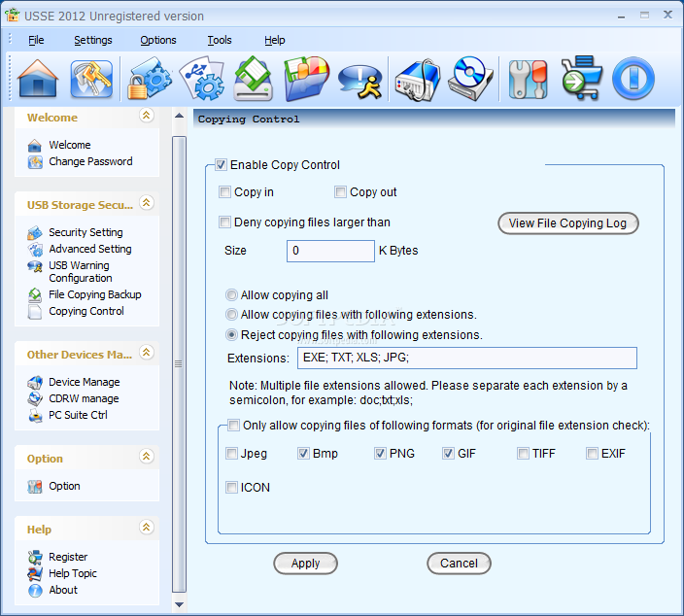
Task: Click the sidebar scrollbar up arrow
Action: click(x=179, y=116)
